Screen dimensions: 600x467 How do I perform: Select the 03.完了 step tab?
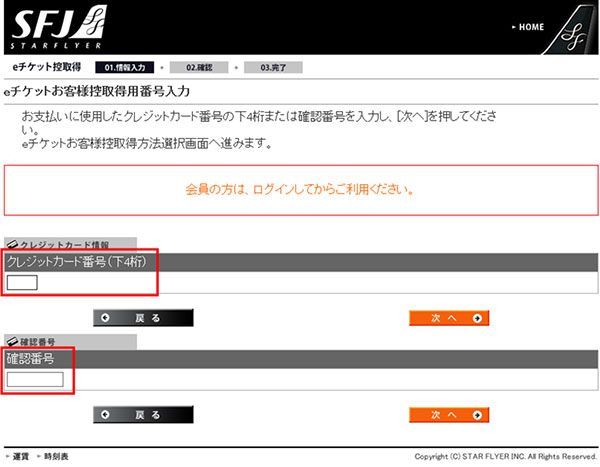tap(273, 68)
